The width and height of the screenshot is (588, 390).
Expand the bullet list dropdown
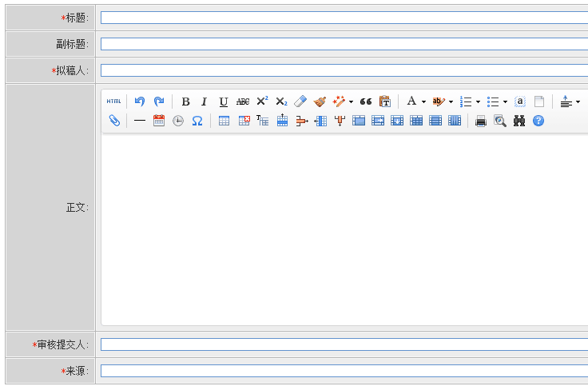(505, 101)
